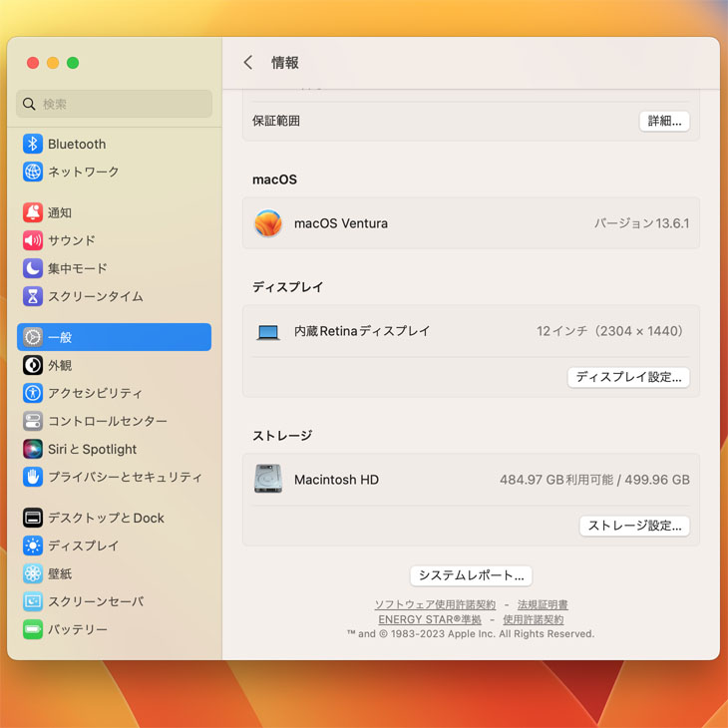Click 保証範囲 label
This screenshot has width=728, height=728.
(x=276, y=122)
